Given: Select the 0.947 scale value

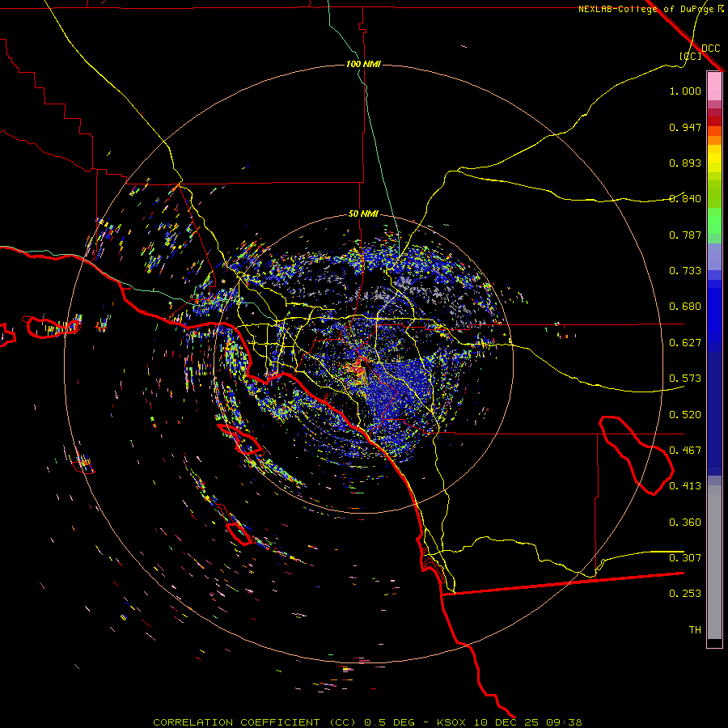Looking at the screenshot, I should (x=685, y=127).
